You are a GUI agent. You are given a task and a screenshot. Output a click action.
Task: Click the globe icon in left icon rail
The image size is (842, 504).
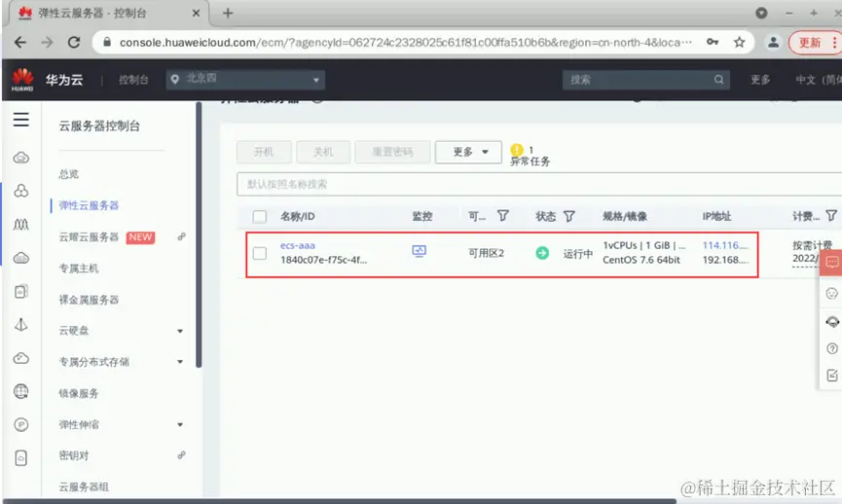coord(21,391)
